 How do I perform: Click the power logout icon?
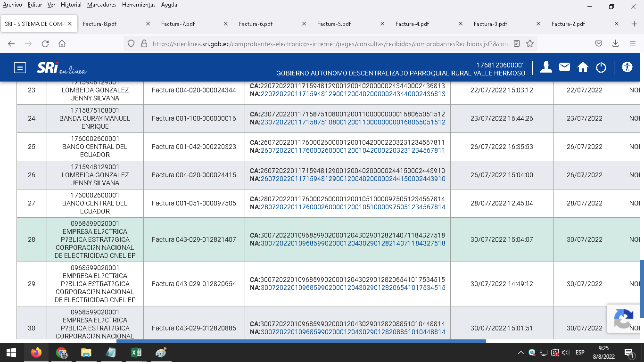(x=601, y=67)
